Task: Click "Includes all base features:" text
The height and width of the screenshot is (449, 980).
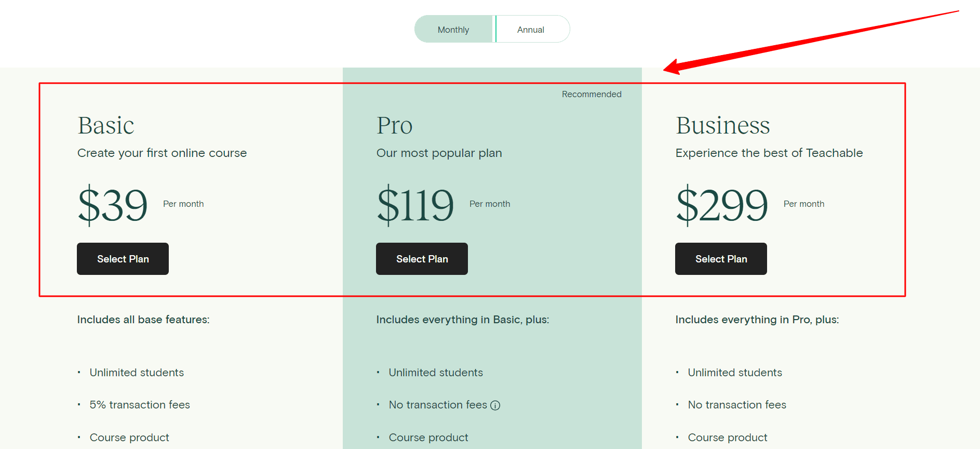Action: coord(143,320)
